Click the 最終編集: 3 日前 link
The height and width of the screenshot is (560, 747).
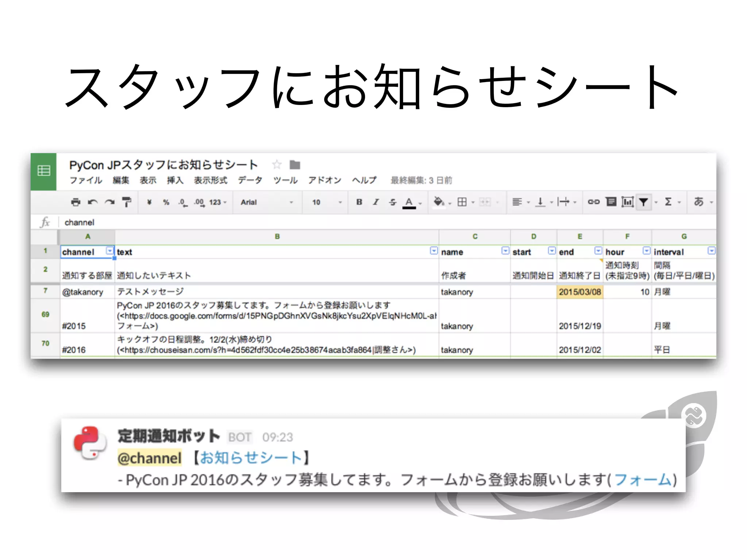coord(421,180)
